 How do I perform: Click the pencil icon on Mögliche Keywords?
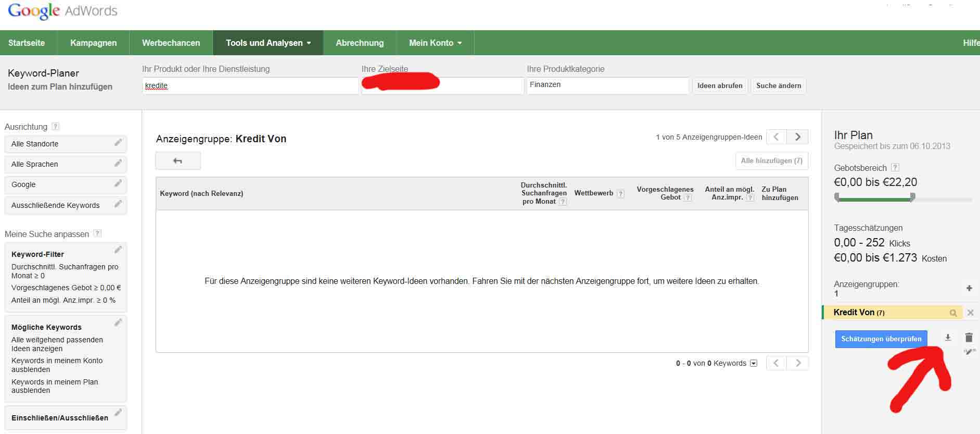[118, 323]
